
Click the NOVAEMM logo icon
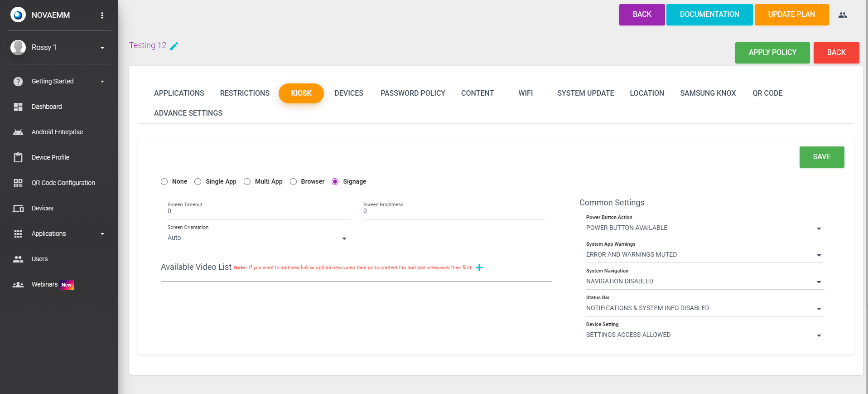point(18,15)
